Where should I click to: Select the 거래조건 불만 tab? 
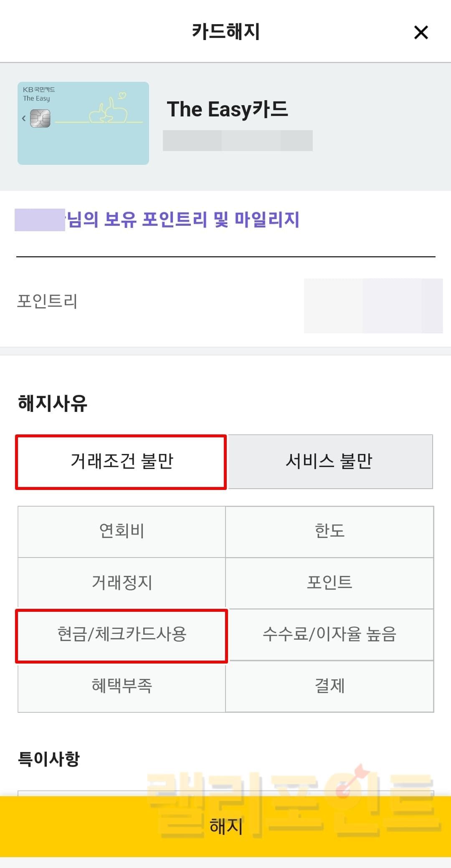click(x=121, y=462)
